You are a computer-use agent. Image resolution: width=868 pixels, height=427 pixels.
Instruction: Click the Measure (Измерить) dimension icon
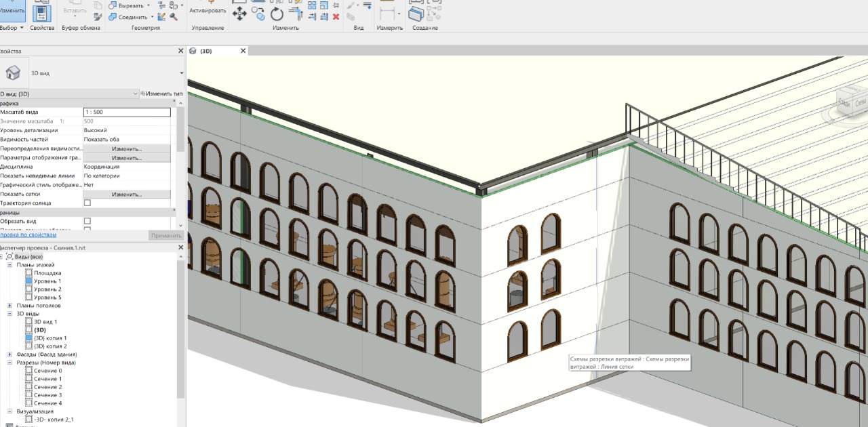coord(387,14)
